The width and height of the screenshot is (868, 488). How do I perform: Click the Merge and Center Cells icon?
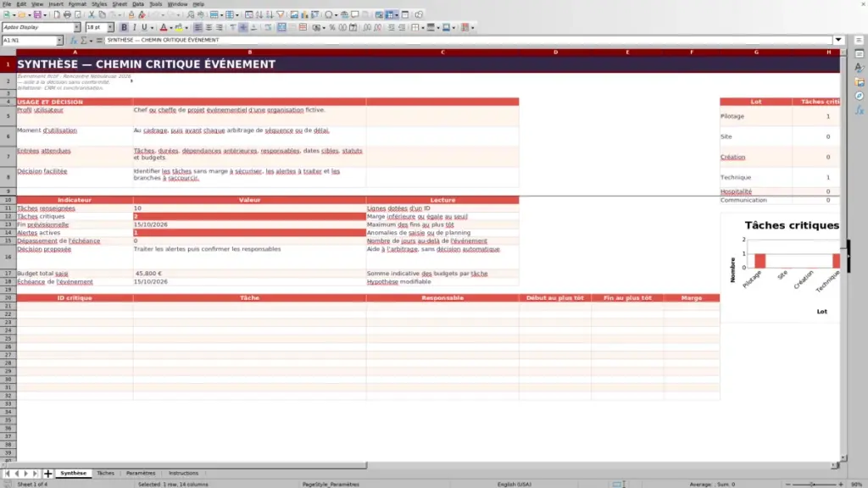[x=281, y=28]
